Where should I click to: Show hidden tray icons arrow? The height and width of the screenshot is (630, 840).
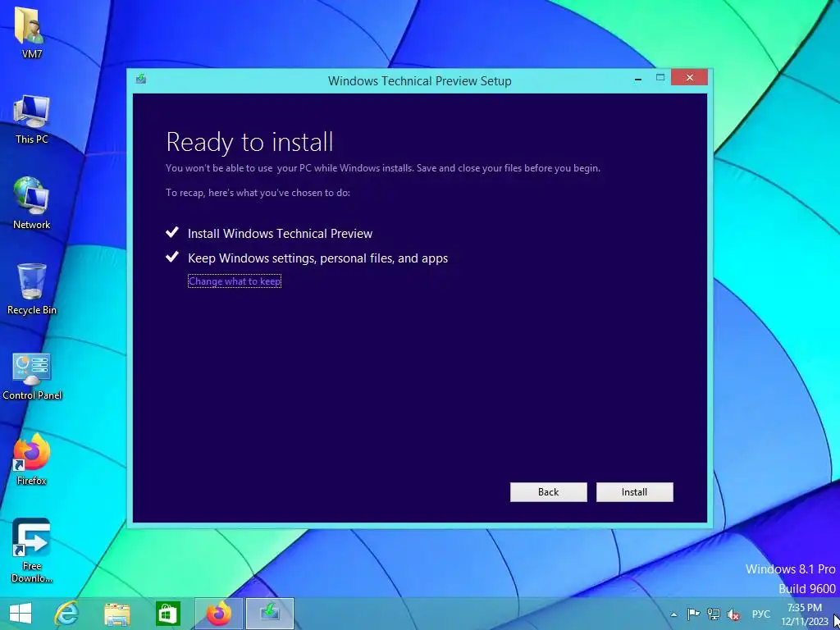coord(673,615)
